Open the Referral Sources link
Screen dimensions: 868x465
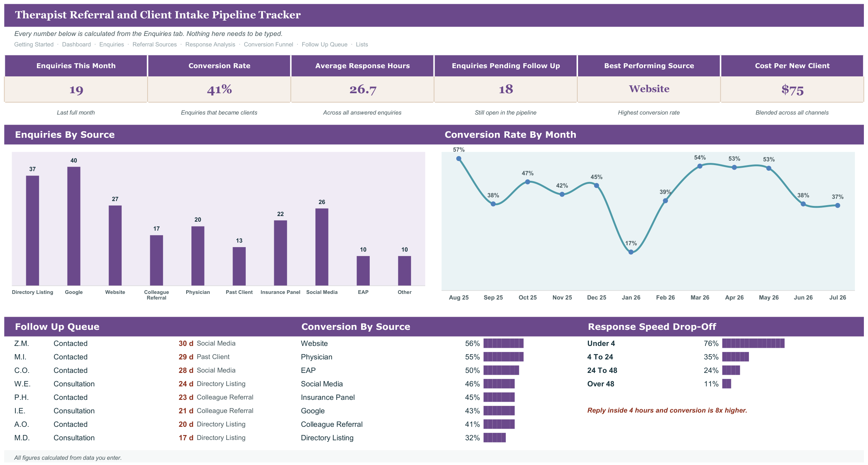click(x=154, y=45)
